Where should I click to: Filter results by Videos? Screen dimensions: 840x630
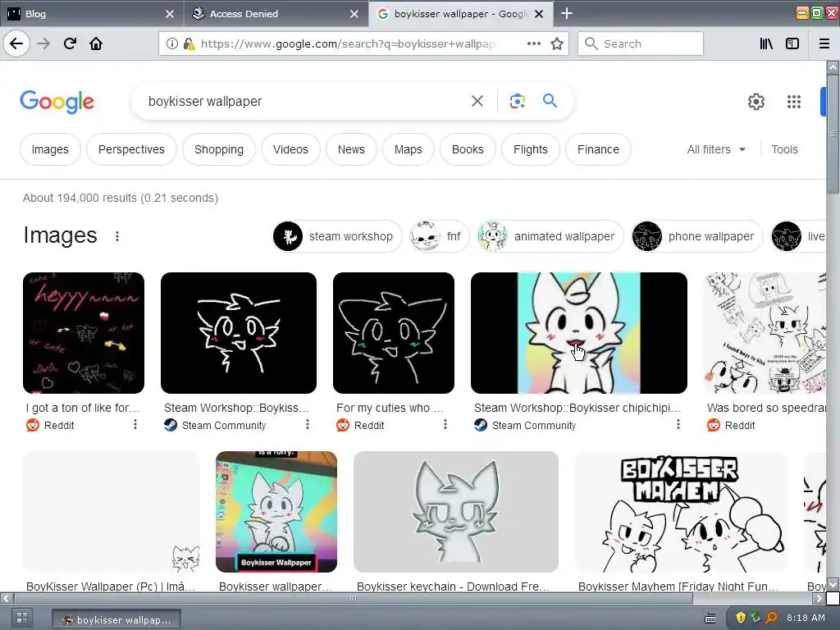tap(291, 149)
